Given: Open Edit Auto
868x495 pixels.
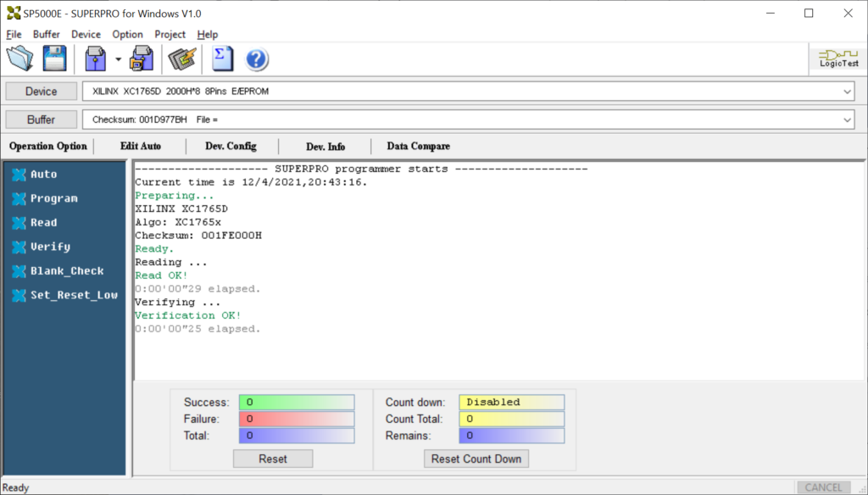Looking at the screenshot, I should (141, 146).
